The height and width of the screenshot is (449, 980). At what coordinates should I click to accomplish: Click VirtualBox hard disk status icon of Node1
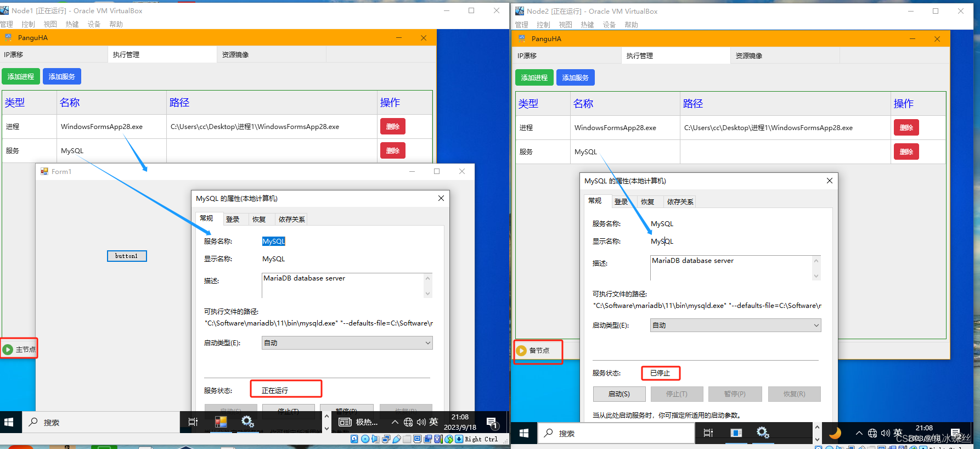[354, 439]
